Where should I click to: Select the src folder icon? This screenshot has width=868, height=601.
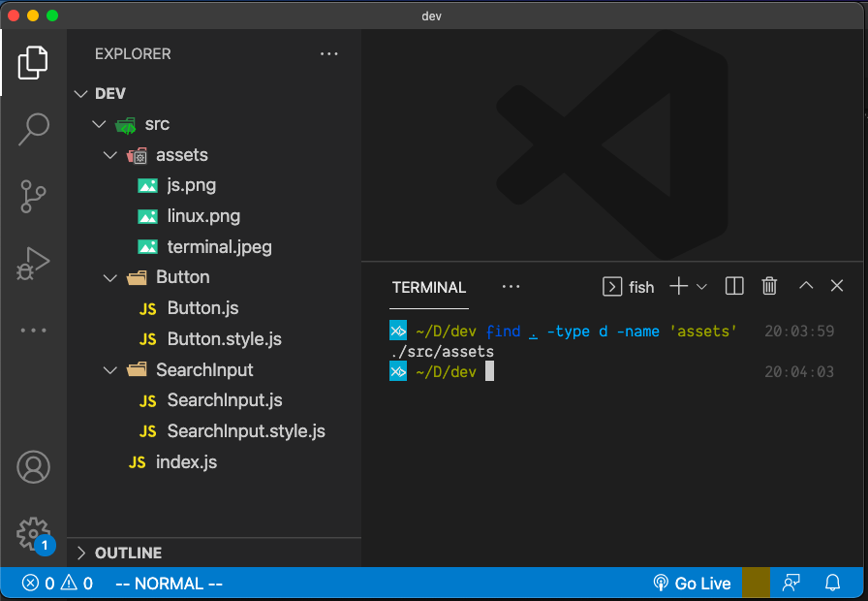point(126,125)
